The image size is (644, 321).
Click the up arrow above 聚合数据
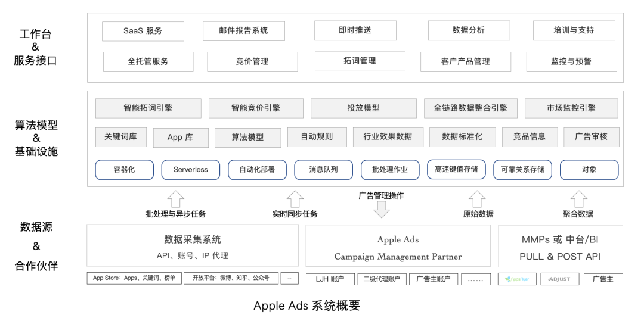(579, 200)
